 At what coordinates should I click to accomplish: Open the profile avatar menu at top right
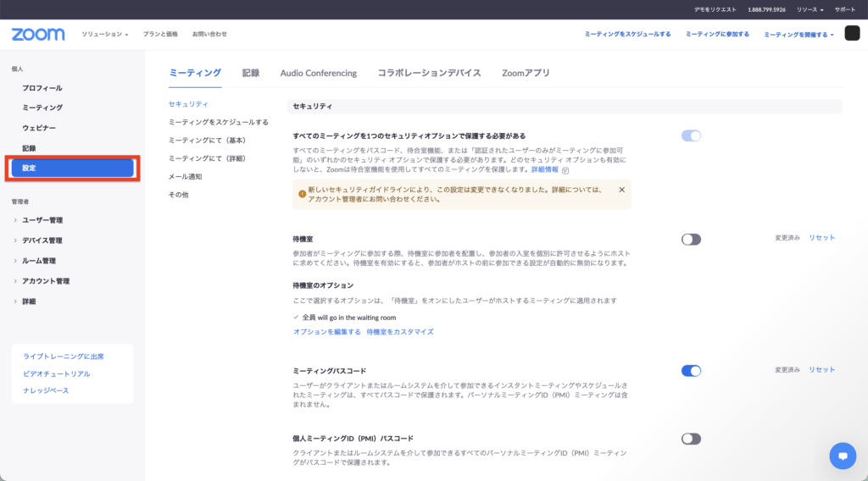(852, 34)
